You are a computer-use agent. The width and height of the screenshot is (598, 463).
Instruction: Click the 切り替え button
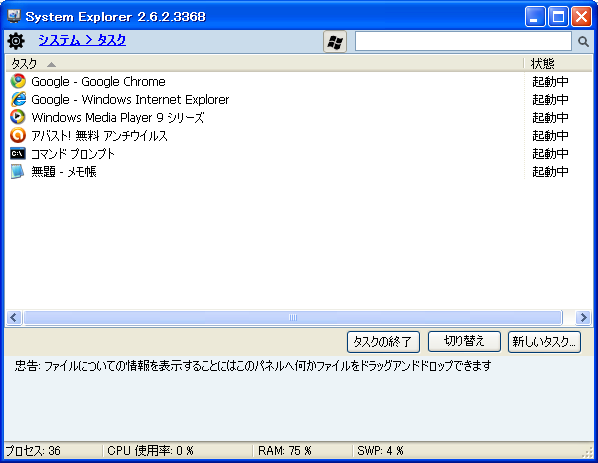tap(464, 341)
